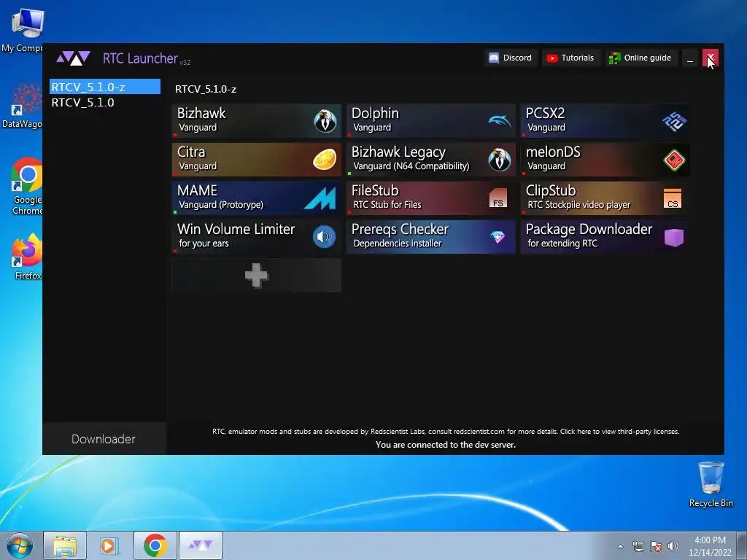747x560 pixels.
Task: Open ClipStub RTC Stockpile video player
Action: 605,198
